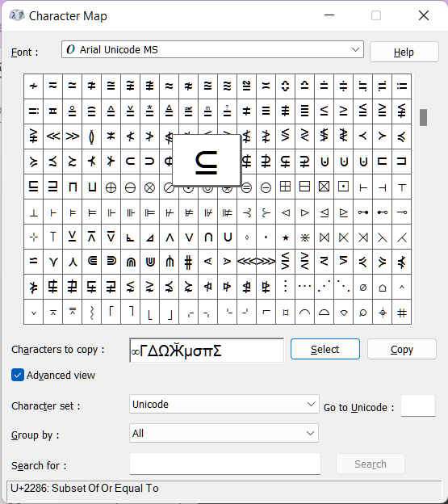
Task: Uncheck the Advanced view checkbox
Action: point(18,375)
